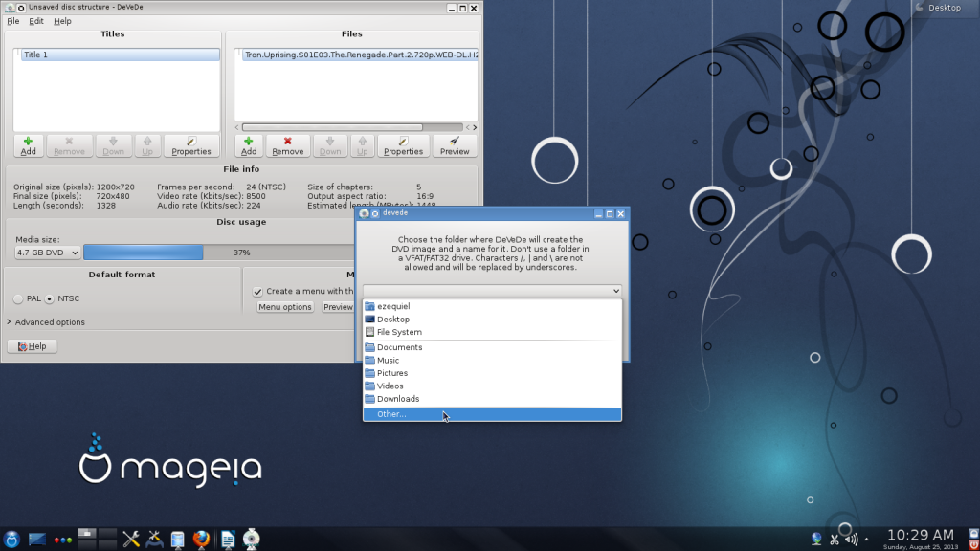Open the Klipper scissors tray icon

click(x=835, y=540)
